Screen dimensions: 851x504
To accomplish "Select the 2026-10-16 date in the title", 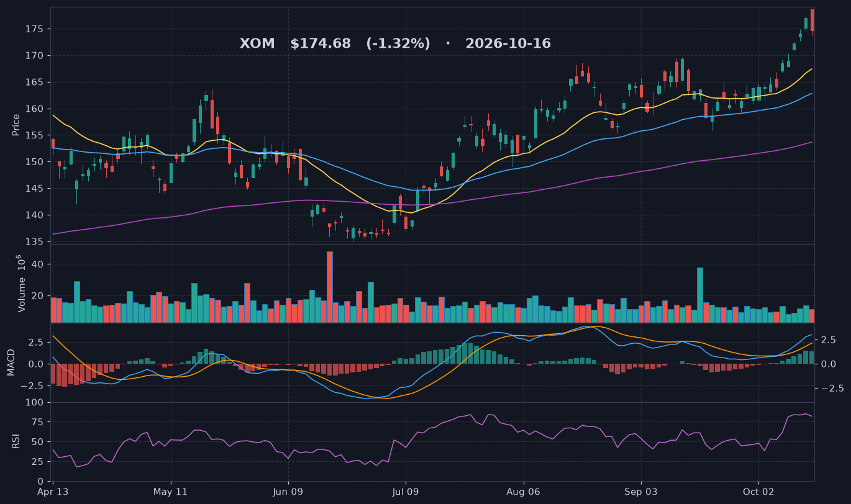I will click(x=508, y=43).
